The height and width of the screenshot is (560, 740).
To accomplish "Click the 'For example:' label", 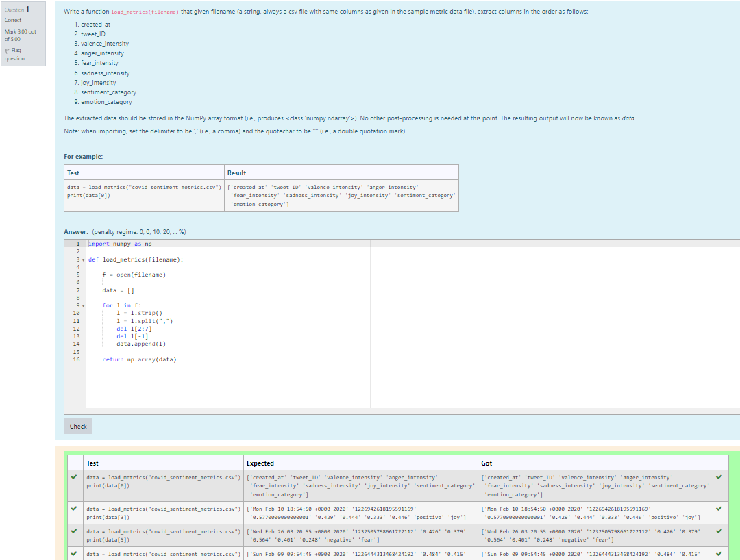I will click(83, 157).
